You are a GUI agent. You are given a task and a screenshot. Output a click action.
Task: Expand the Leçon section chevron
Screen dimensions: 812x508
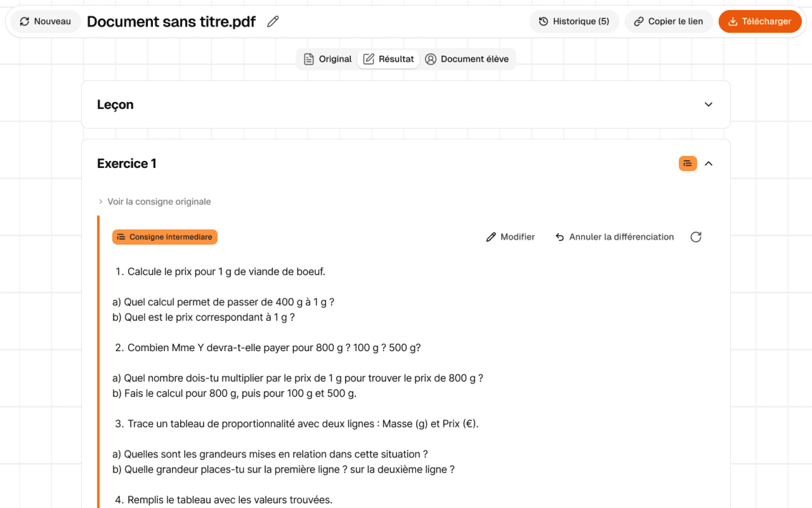tap(708, 104)
